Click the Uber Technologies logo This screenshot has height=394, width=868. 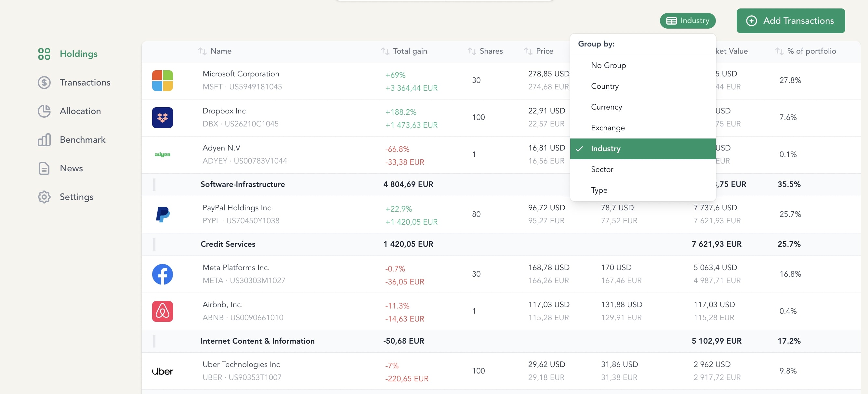pos(163,372)
